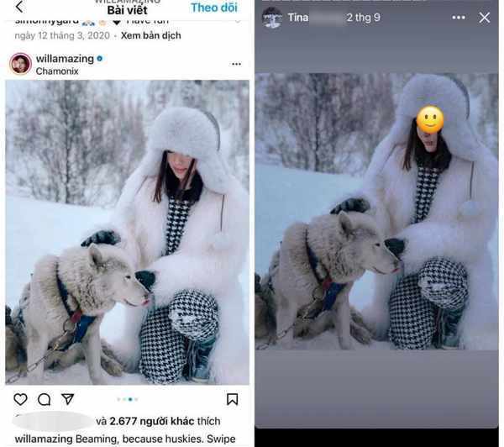Viewport: 504px width, 447px height.
Task: Tap the story image with smiley sticker
Action: coord(376,212)
